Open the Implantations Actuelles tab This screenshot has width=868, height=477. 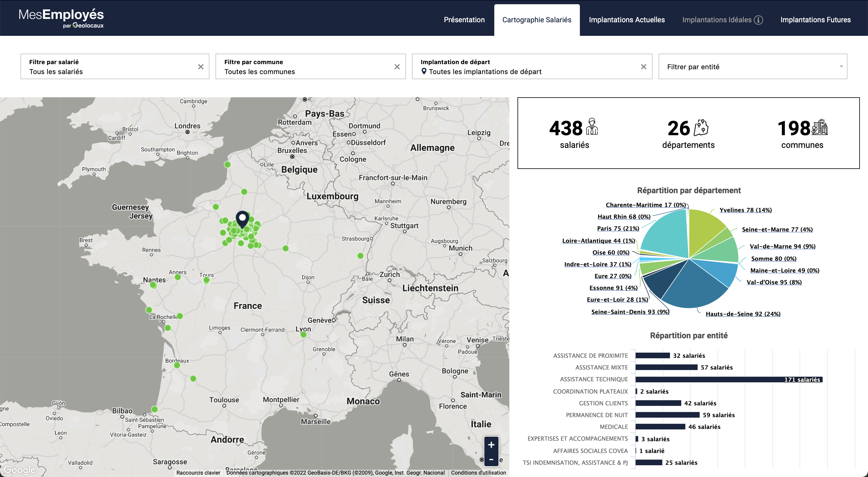click(x=626, y=20)
